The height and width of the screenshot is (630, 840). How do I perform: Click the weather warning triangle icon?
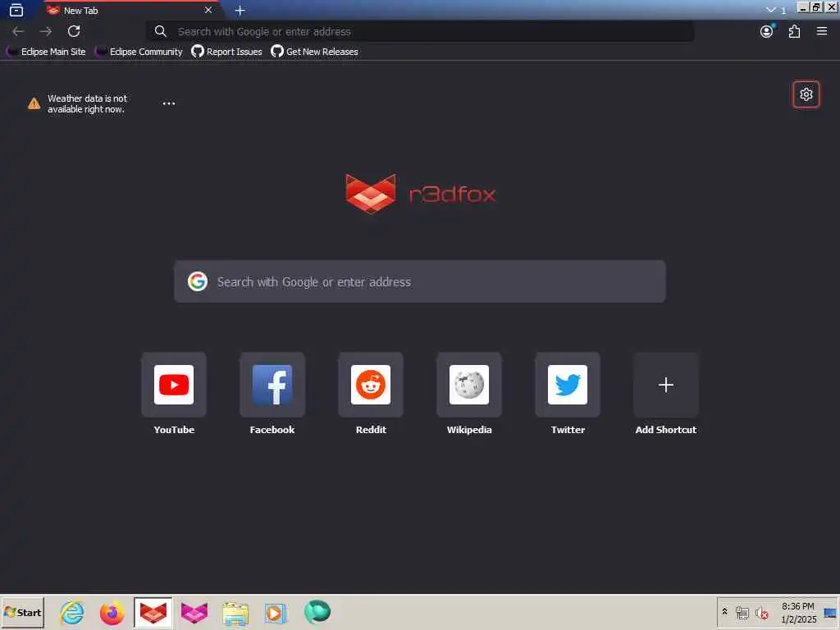[x=34, y=103]
